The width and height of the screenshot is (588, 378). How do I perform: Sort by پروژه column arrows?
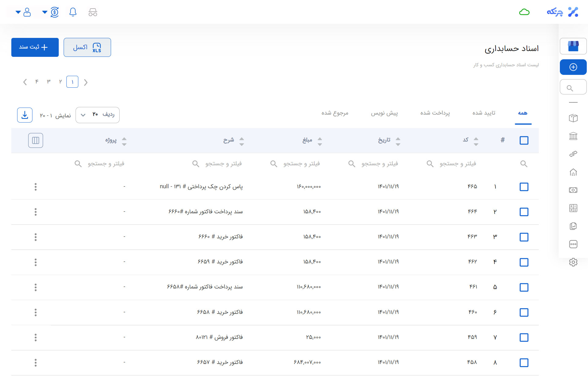[x=124, y=141]
